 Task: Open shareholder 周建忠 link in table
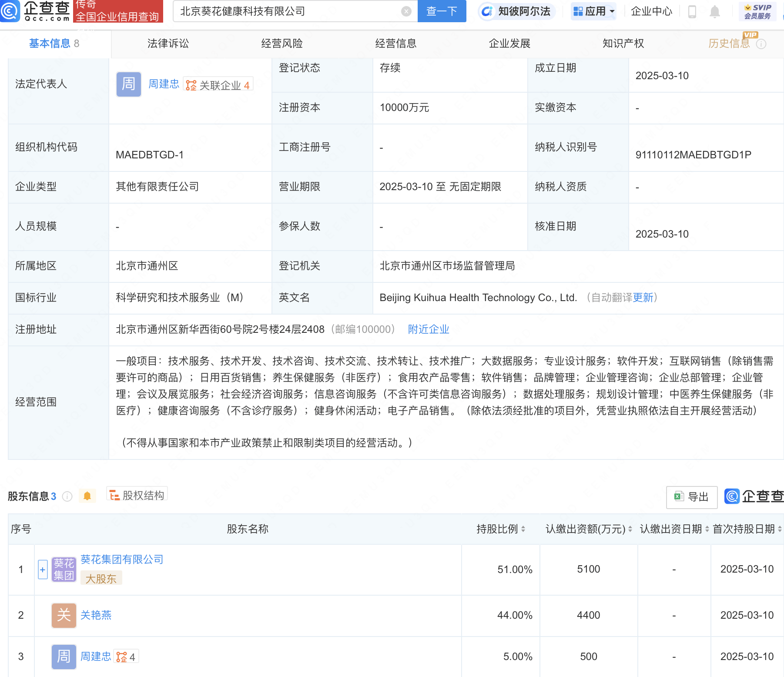(96, 657)
